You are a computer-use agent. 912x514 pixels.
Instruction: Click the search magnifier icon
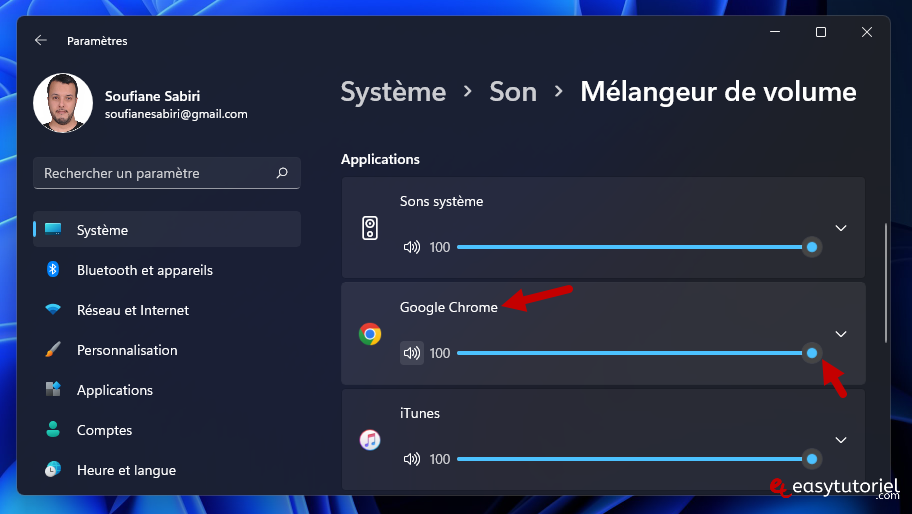[x=282, y=173]
